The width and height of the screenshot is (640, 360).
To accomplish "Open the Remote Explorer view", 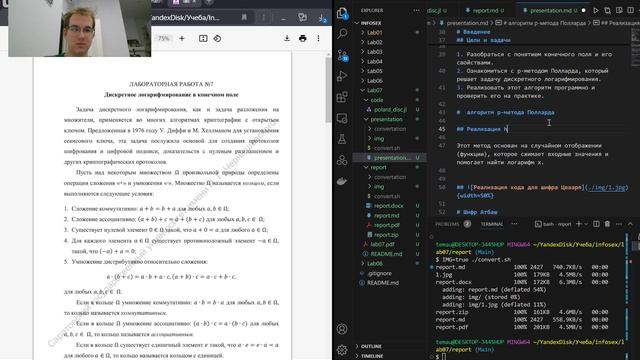I will click(x=342, y=118).
